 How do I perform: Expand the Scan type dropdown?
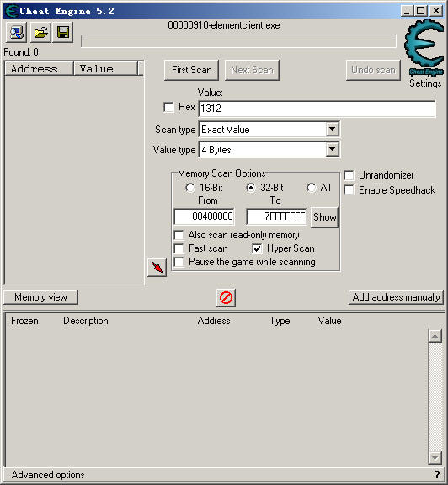[332, 130]
